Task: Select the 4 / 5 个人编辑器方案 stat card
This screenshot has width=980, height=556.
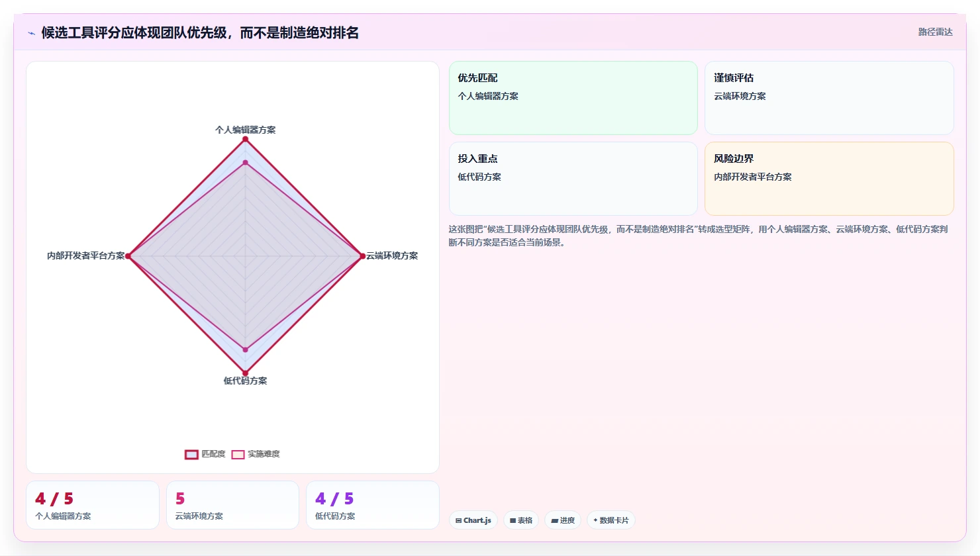Action: click(x=93, y=505)
